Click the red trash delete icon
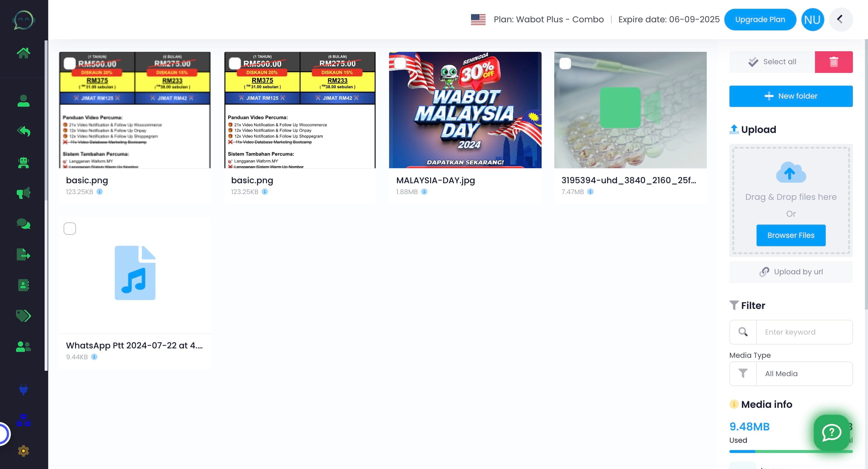 pos(833,62)
